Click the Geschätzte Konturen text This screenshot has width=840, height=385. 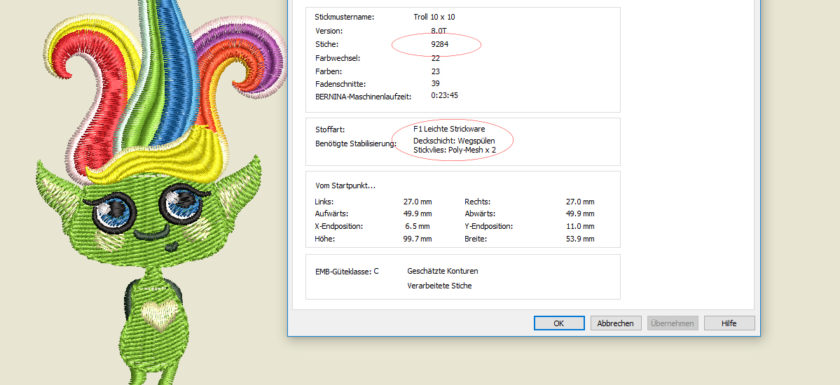point(442,271)
